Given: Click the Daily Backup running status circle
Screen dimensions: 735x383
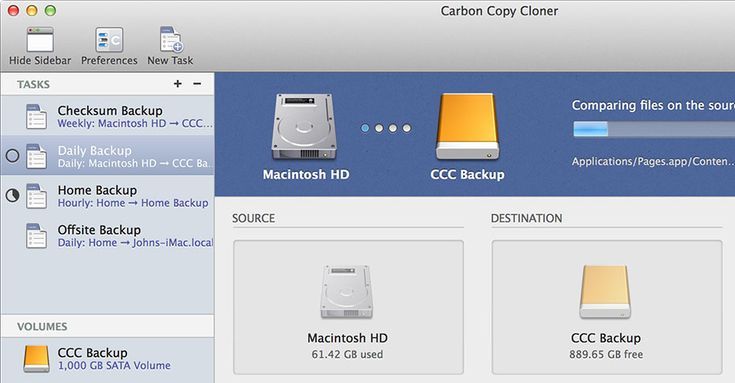Looking at the screenshot, I should tap(12, 156).
